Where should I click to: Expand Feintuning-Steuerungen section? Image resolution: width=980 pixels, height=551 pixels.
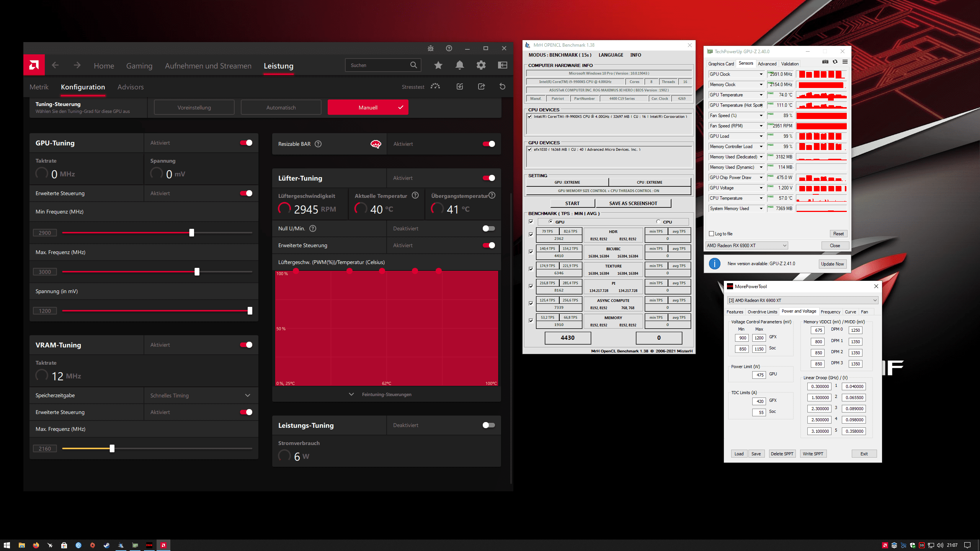point(386,394)
